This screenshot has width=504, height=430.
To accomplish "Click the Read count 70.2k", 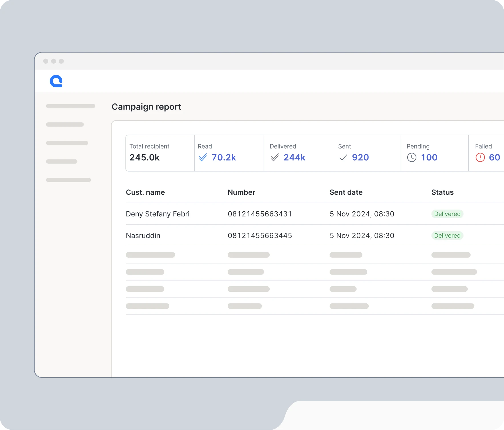I will click(x=224, y=157).
